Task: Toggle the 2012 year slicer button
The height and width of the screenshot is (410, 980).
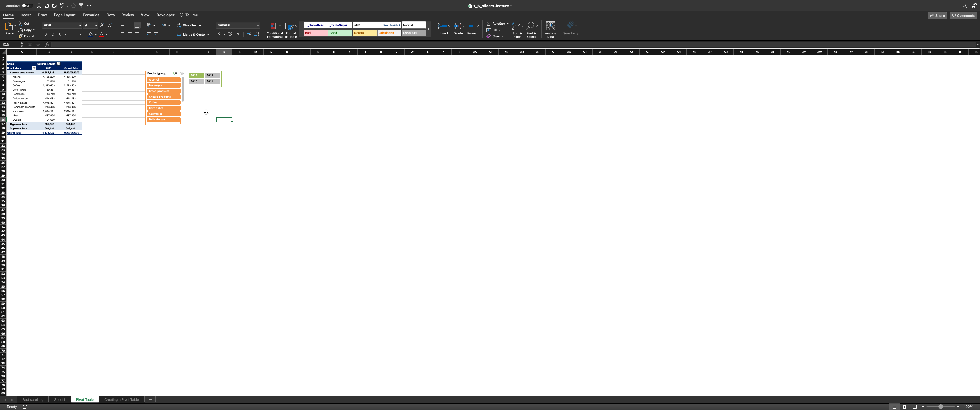Action: [x=212, y=75]
